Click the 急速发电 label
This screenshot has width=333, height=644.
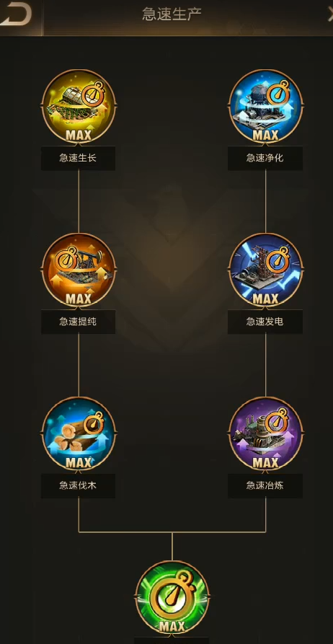[x=265, y=322]
